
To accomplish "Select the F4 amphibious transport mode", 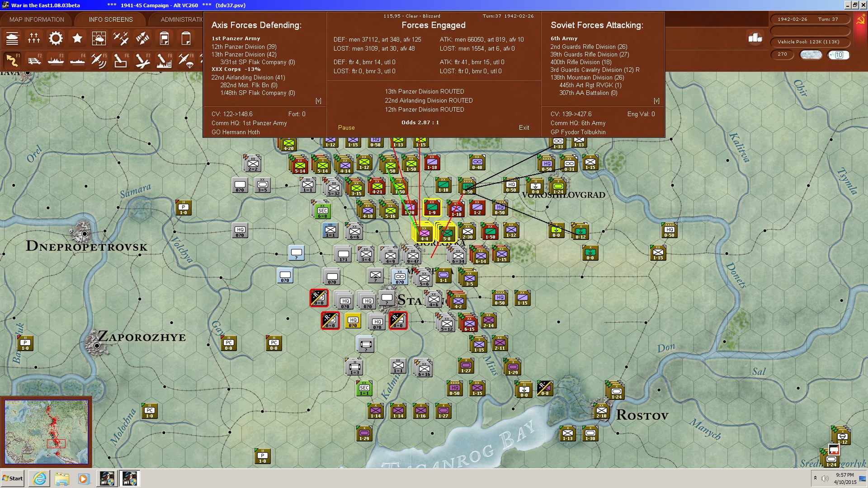I will click(77, 60).
